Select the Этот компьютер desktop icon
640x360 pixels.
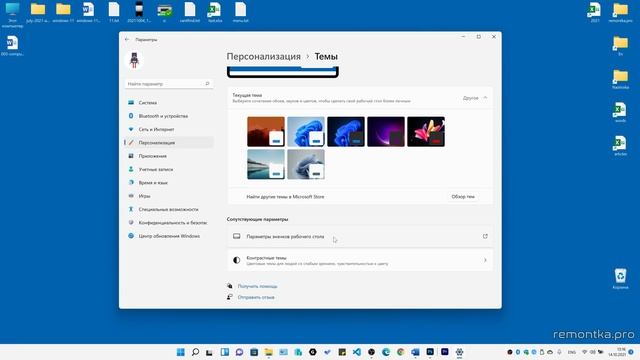click(12, 14)
